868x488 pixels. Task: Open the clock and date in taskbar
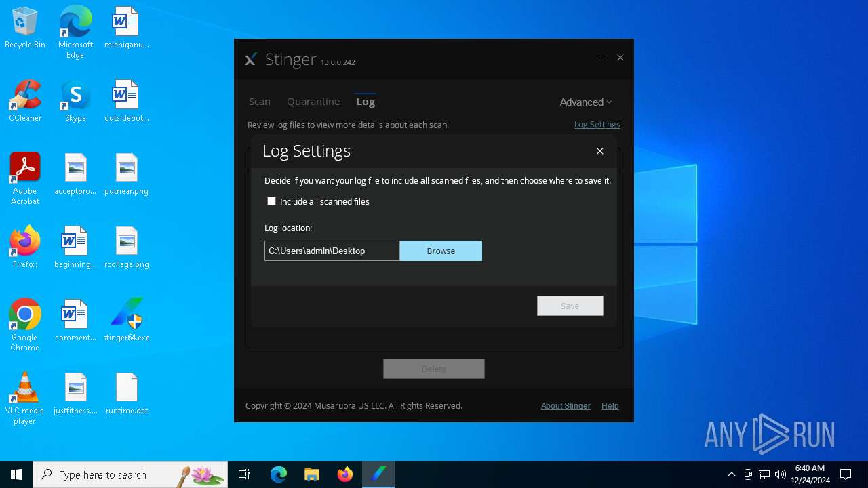[x=810, y=474]
